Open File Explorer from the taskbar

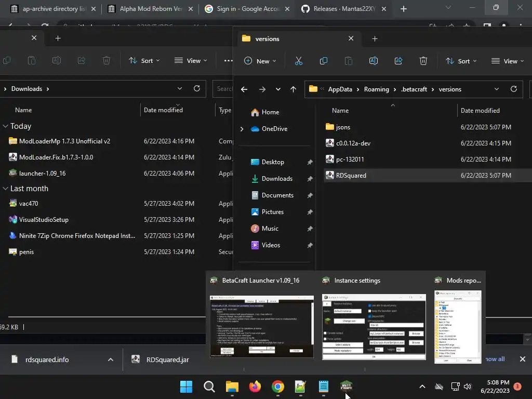232,387
